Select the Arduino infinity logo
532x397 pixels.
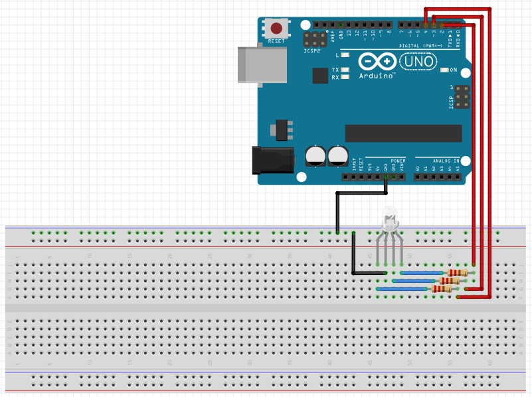tap(377, 62)
